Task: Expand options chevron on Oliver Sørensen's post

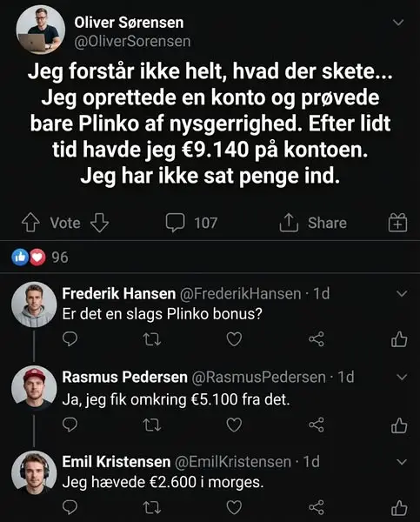Action: (x=398, y=23)
